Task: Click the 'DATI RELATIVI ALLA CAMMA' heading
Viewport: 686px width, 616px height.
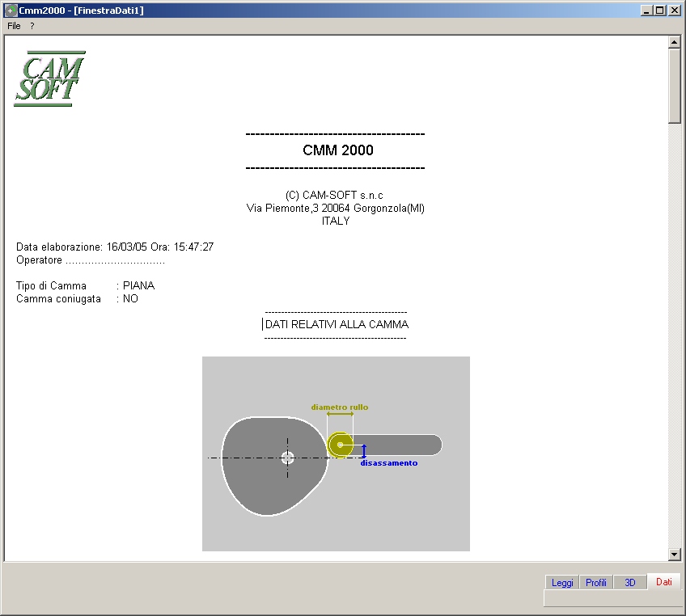Action: 337,324
